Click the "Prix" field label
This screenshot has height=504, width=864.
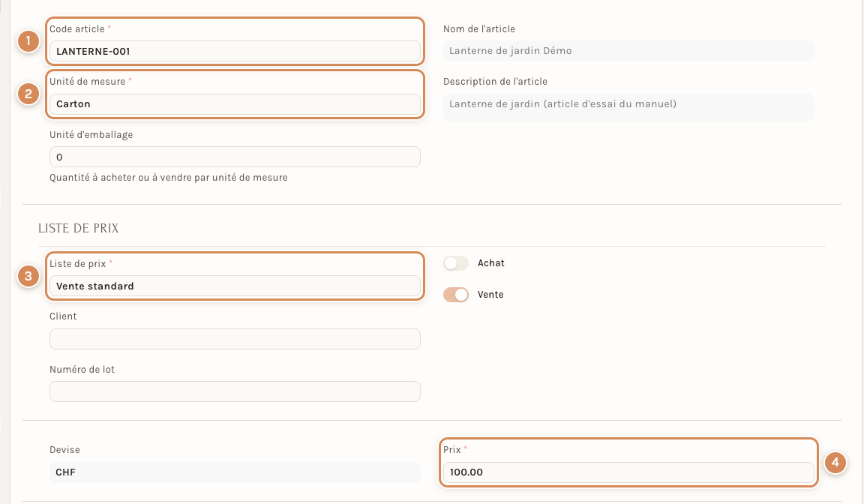point(451,450)
